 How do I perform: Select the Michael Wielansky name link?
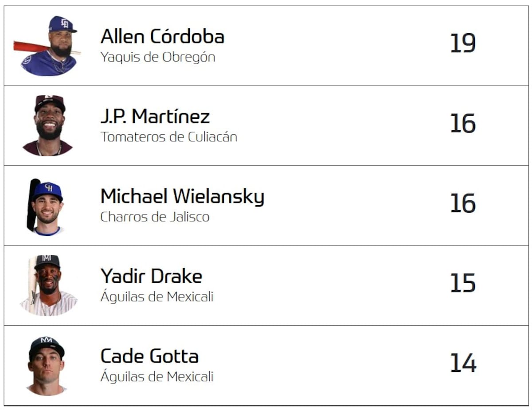click(182, 196)
